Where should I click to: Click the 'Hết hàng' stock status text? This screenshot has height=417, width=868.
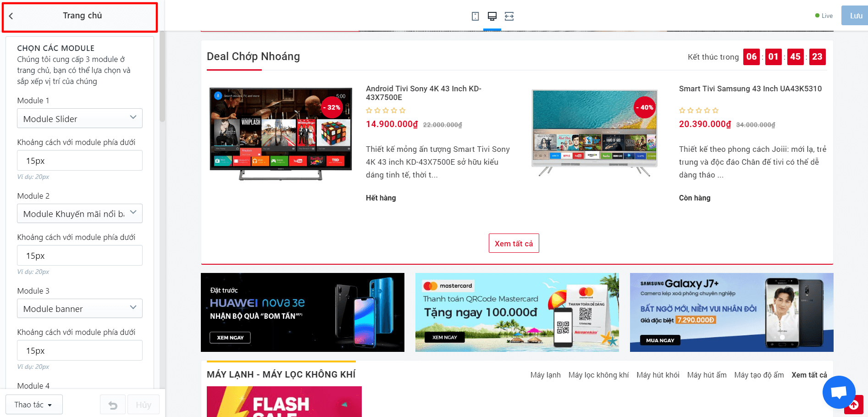pos(381,198)
